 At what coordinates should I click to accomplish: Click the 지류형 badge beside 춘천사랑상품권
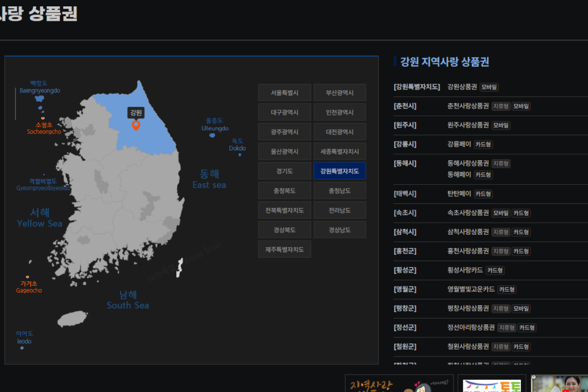pyautogui.click(x=501, y=106)
